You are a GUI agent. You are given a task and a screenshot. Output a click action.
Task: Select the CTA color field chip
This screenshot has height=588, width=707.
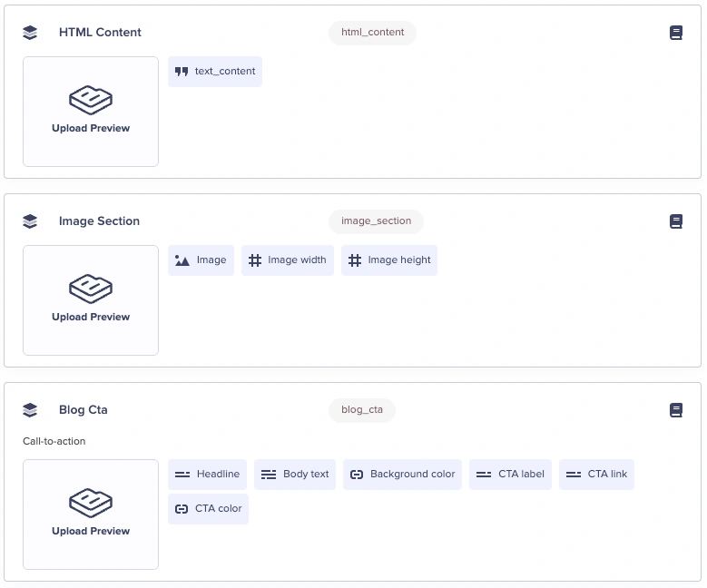208,509
